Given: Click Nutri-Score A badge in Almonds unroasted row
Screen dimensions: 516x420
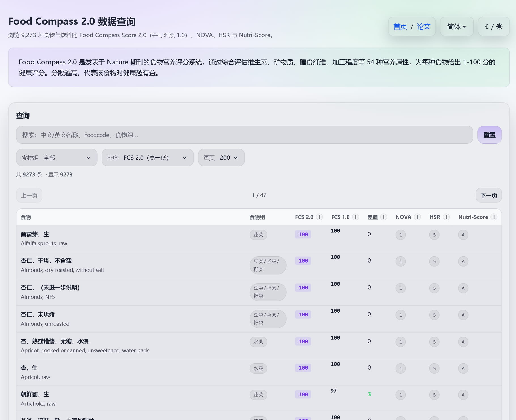Looking at the screenshot, I should coord(463,315).
